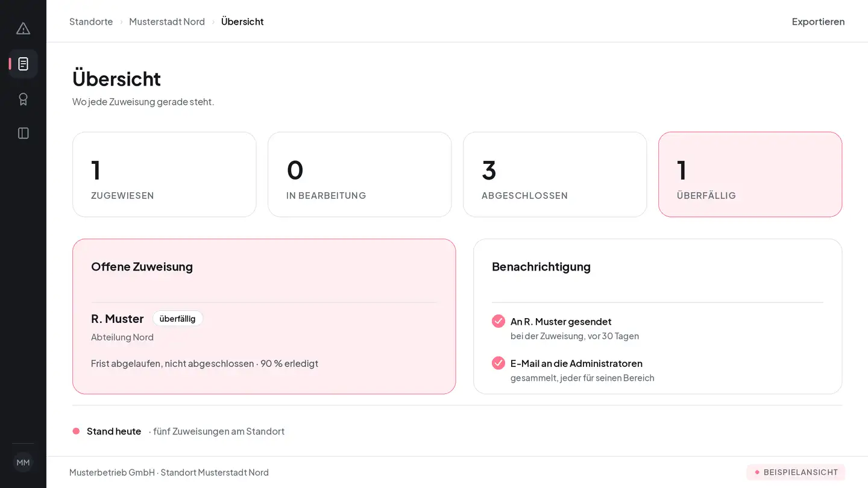Click the An R. Muster gesendet entry
The image size is (868, 488).
click(x=561, y=322)
